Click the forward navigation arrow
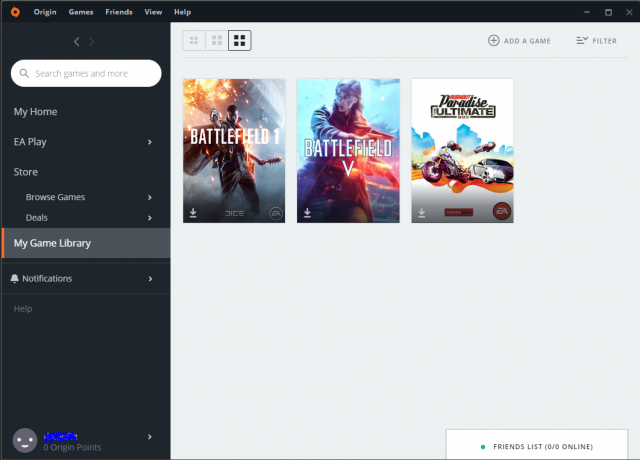Image resolution: width=640 pixels, height=460 pixels. [92, 42]
